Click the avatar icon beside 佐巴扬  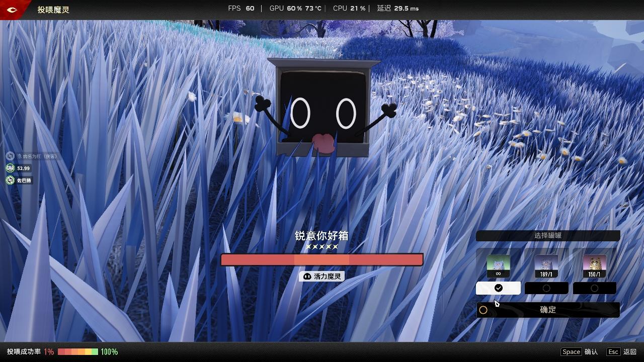click(x=10, y=180)
